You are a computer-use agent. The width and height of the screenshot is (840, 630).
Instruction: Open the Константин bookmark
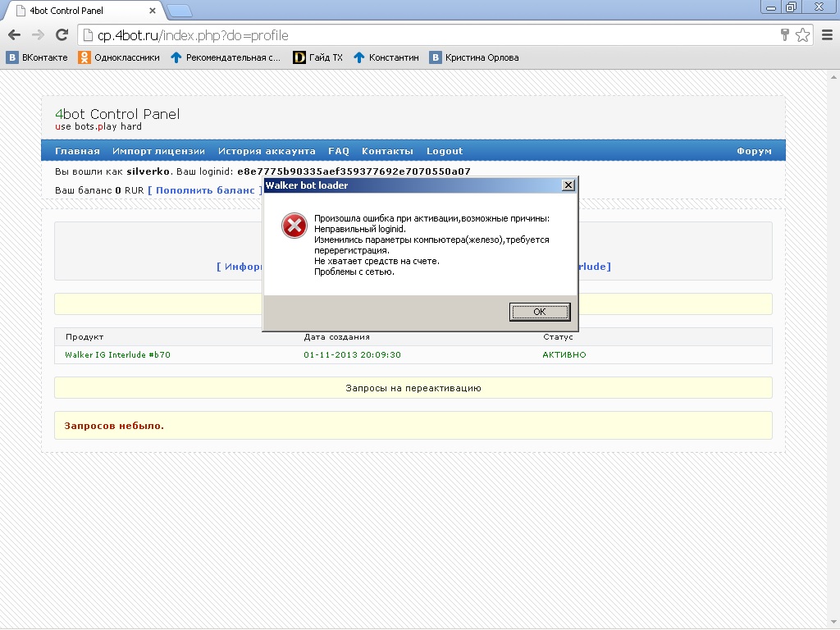point(386,57)
